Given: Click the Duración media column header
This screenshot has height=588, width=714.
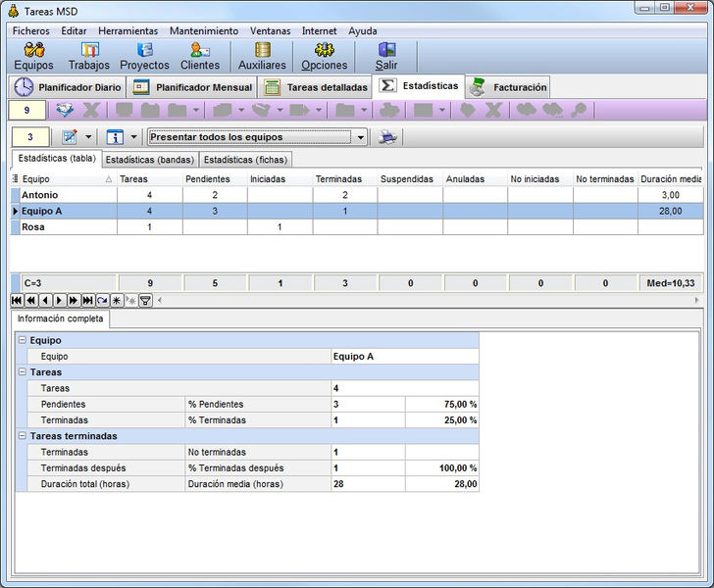Looking at the screenshot, I should [671, 179].
